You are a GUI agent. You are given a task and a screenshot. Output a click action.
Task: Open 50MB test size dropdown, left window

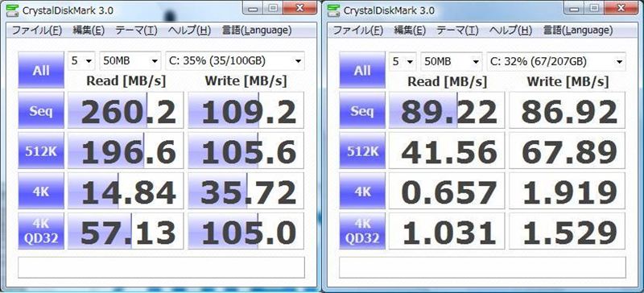pos(130,61)
